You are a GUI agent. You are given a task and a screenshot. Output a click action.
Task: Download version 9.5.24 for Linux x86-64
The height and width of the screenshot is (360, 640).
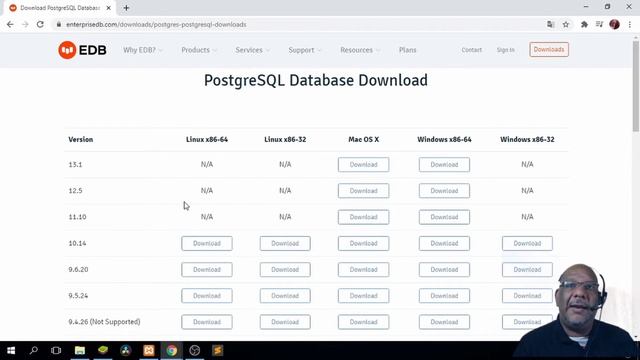pos(207,296)
